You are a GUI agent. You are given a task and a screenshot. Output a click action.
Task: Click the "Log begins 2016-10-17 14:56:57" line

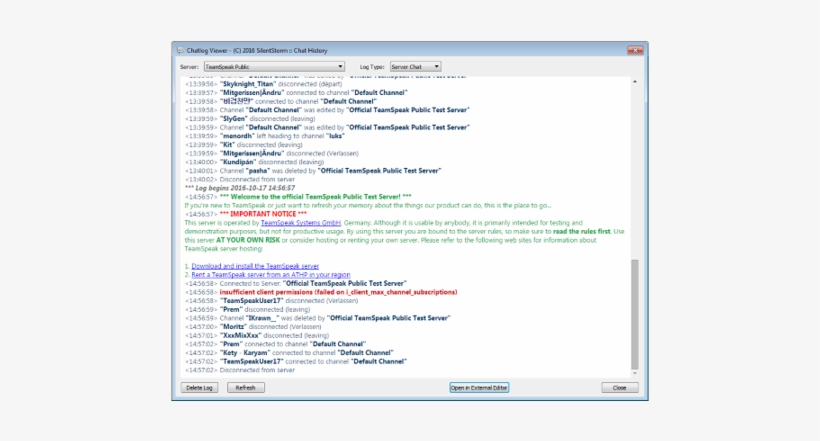pyautogui.click(x=240, y=188)
